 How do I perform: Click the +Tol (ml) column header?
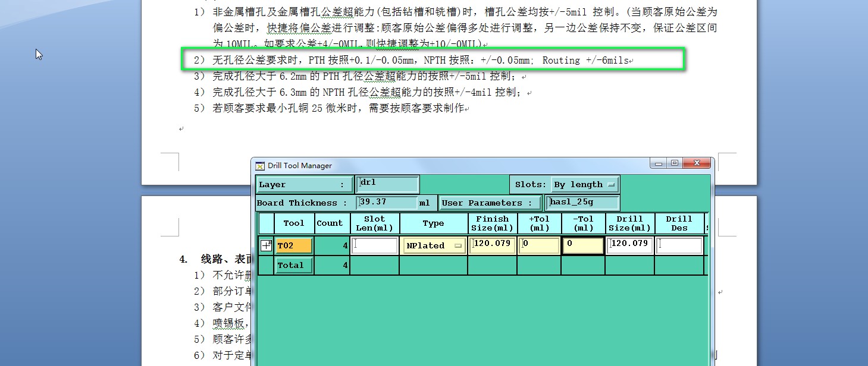point(539,223)
